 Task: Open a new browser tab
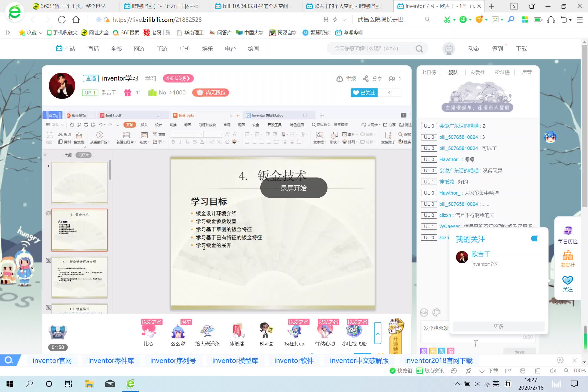[492, 6]
